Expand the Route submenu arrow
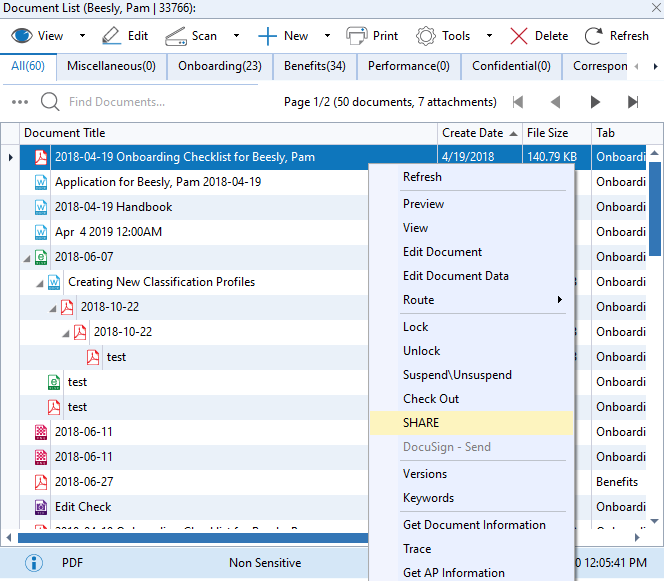Image resolution: width=664 pixels, height=581 pixels. (559, 300)
